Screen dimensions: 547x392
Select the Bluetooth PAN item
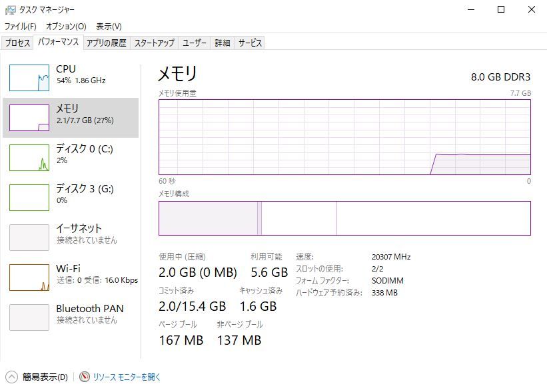[71, 317]
